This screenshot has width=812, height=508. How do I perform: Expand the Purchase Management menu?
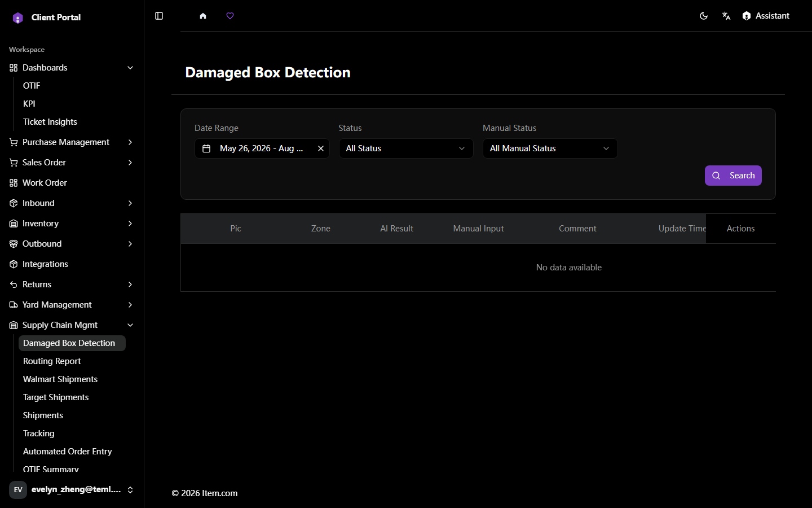(72, 142)
